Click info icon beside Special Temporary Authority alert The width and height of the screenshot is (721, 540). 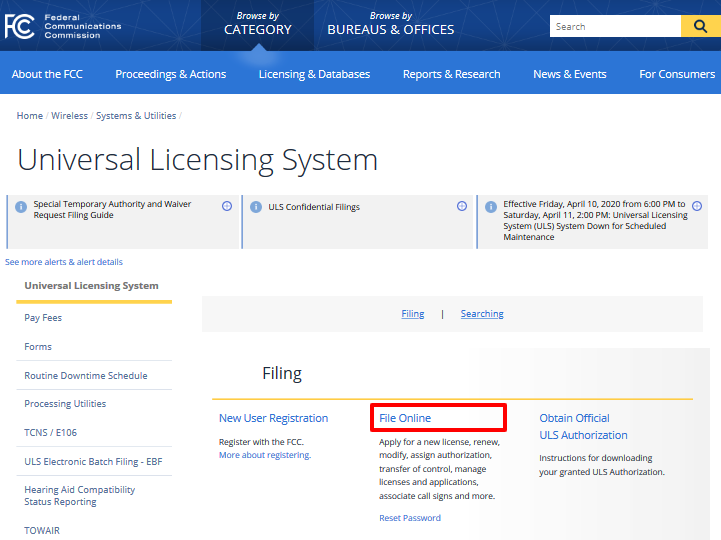click(x=21, y=207)
